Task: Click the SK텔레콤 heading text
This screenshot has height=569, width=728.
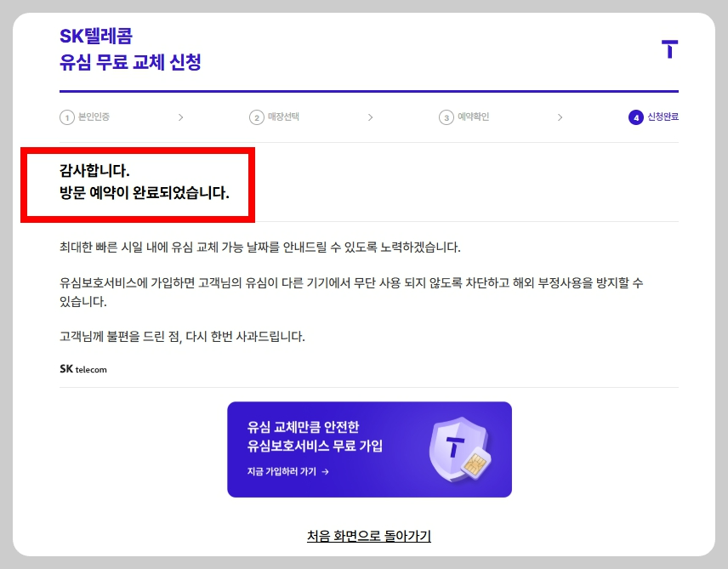Action: 96,37
